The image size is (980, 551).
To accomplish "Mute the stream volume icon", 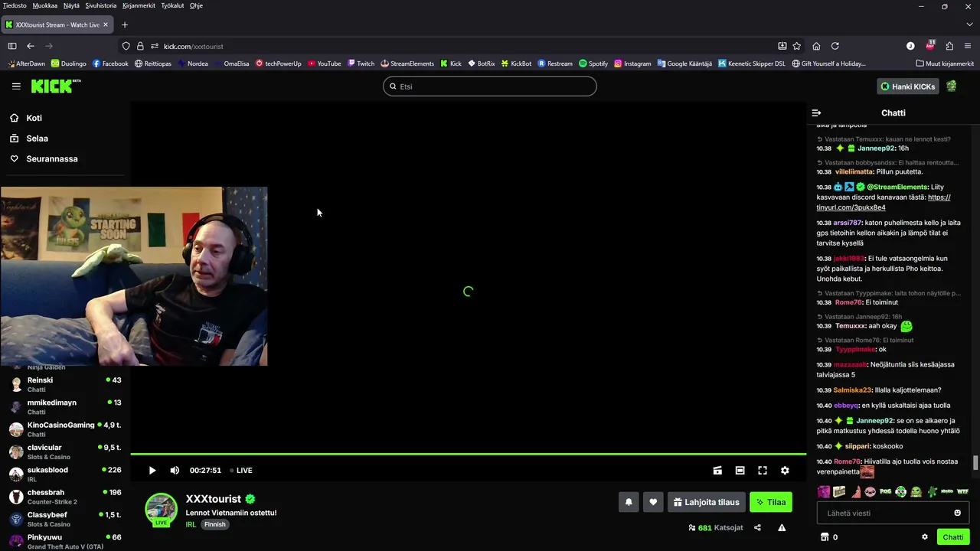I will click(x=175, y=471).
